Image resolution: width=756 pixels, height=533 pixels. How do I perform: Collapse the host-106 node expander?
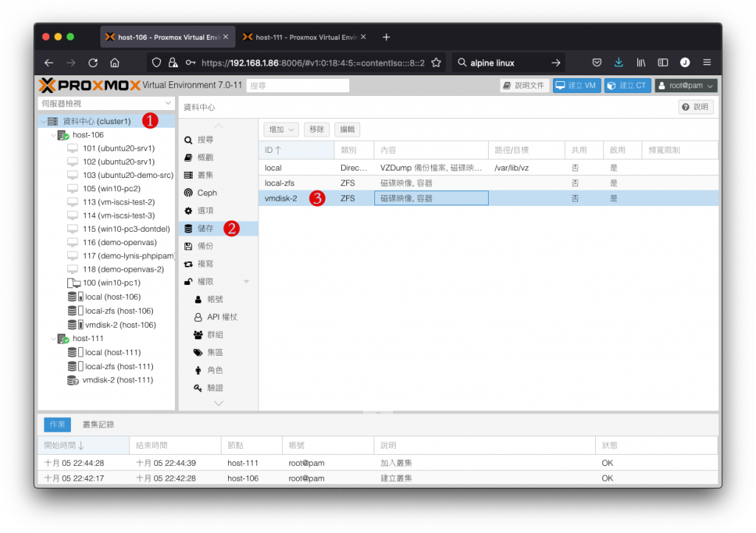tap(53, 135)
